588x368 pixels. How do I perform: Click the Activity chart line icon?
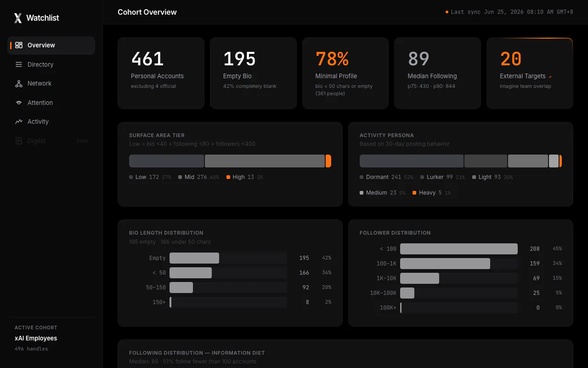click(x=19, y=121)
